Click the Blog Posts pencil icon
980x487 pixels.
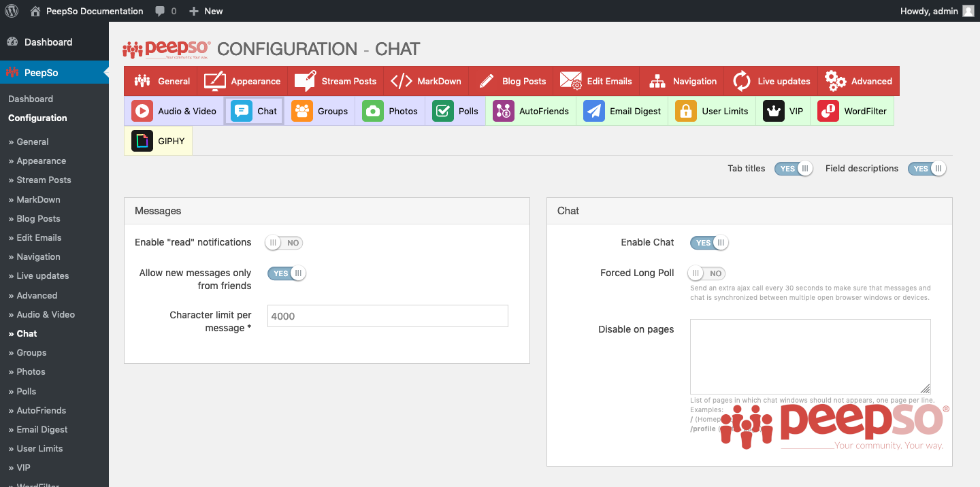(486, 81)
